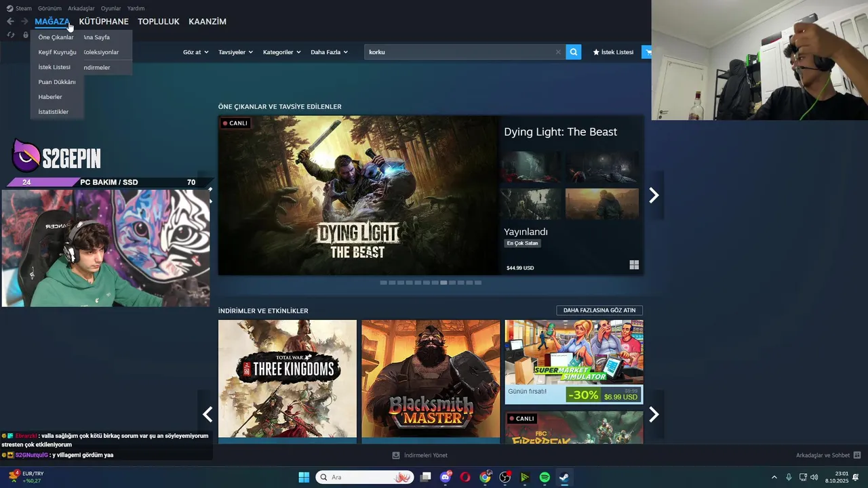Open the Steam menu
The height and width of the screenshot is (488, 868).
click(x=19, y=8)
